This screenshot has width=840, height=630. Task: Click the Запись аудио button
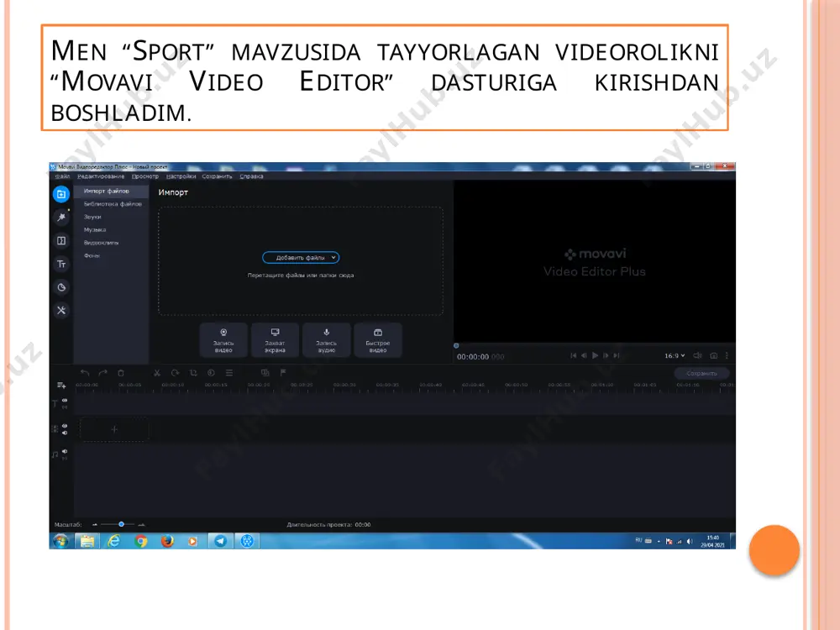tap(326, 340)
